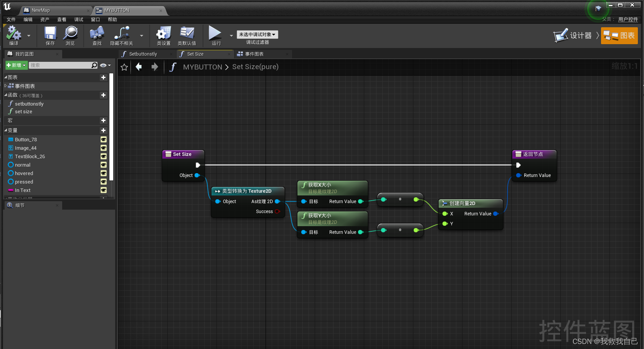This screenshot has height=349, width=644.
Task: Toggle visibility of Button_78 variable
Action: [103, 139]
